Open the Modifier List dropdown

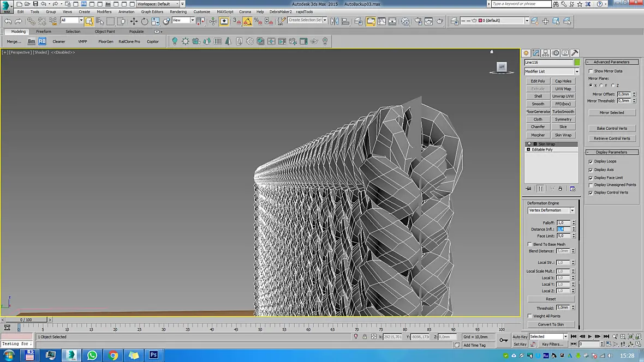552,71
